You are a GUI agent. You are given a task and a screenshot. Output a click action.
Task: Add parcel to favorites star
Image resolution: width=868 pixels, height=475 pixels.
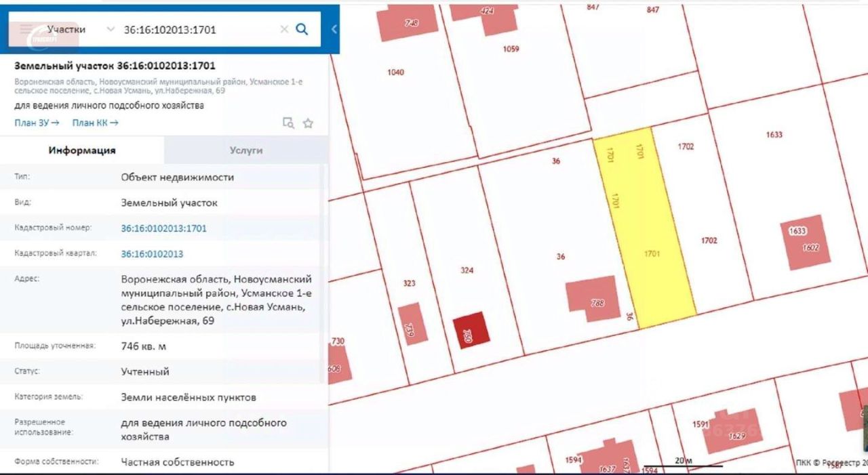click(308, 123)
